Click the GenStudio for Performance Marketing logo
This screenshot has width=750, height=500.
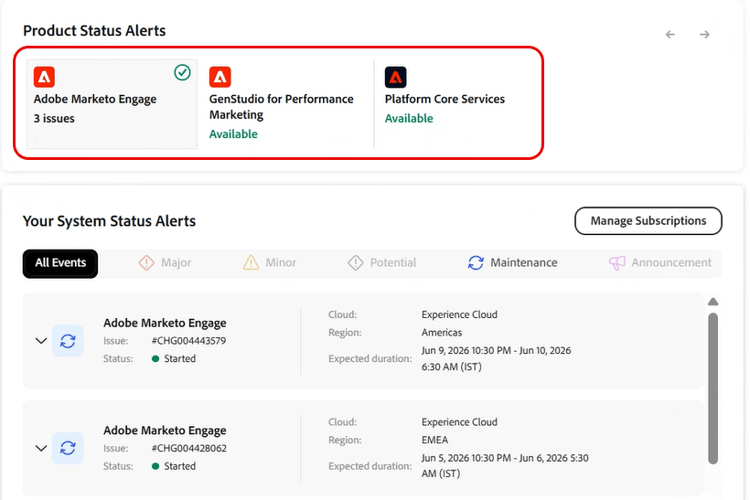pyautogui.click(x=220, y=77)
